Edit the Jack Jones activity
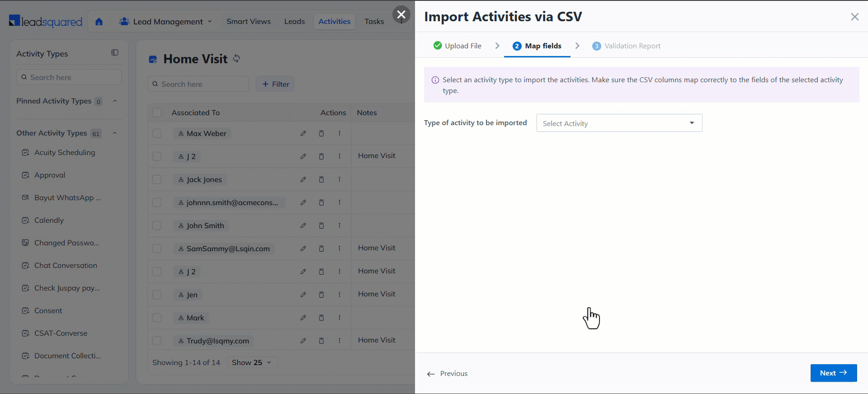This screenshot has width=868, height=394. [x=303, y=179]
